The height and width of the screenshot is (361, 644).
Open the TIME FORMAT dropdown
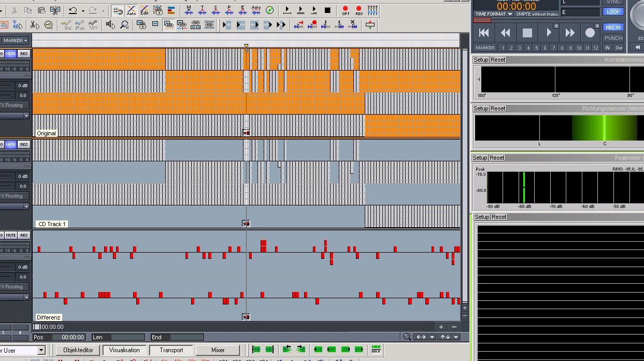(494, 14)
